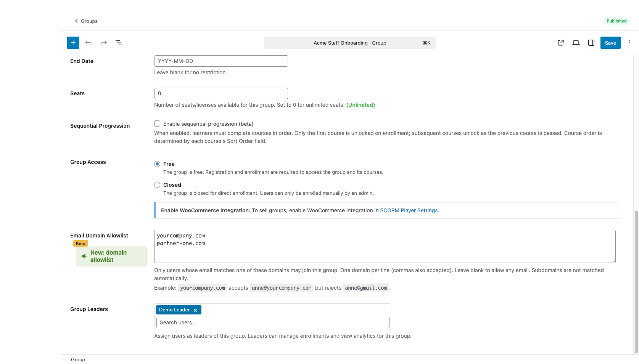Edit the email domain allowlist textarea
Image resolution: width=639 pixels, height=364 pixels.
pyautogui.click(x=385, y=246)
